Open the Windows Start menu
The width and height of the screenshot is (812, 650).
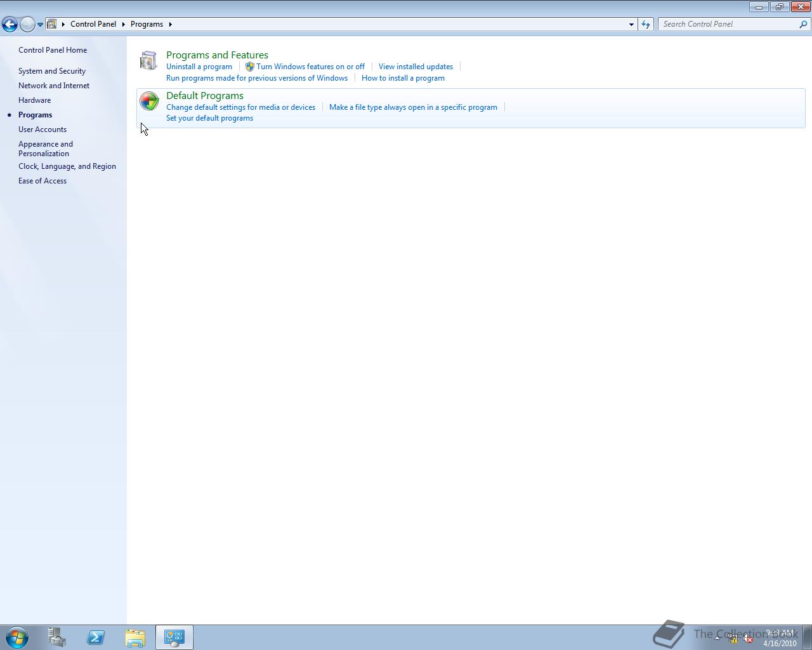(x=17, y=637)
